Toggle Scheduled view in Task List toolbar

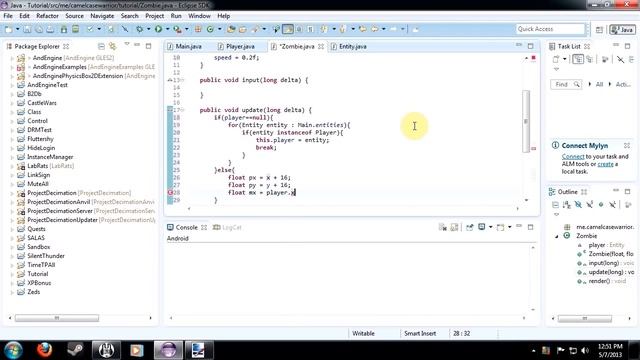pyautogui.click(x=589, y=59)
